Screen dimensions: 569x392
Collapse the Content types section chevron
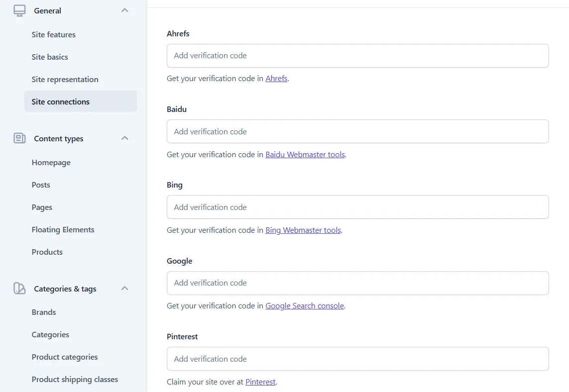point(124,138)
